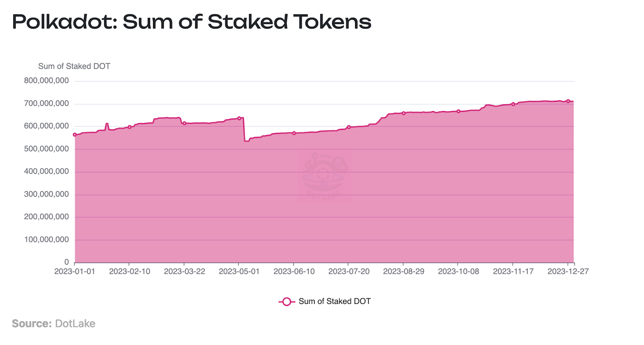
Task: Click the data point marker at 2023-06-10
Action: (294, 133)
